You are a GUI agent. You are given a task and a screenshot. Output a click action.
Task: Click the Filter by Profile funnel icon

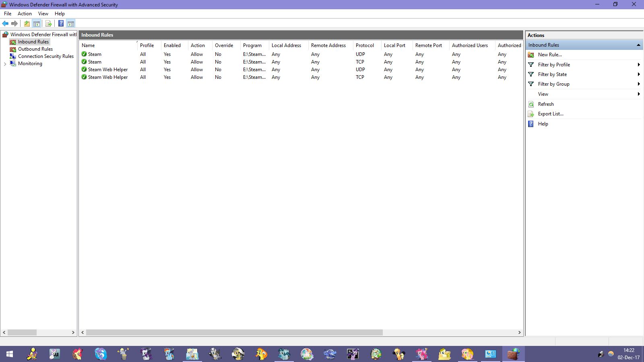[x=531, y=64]
